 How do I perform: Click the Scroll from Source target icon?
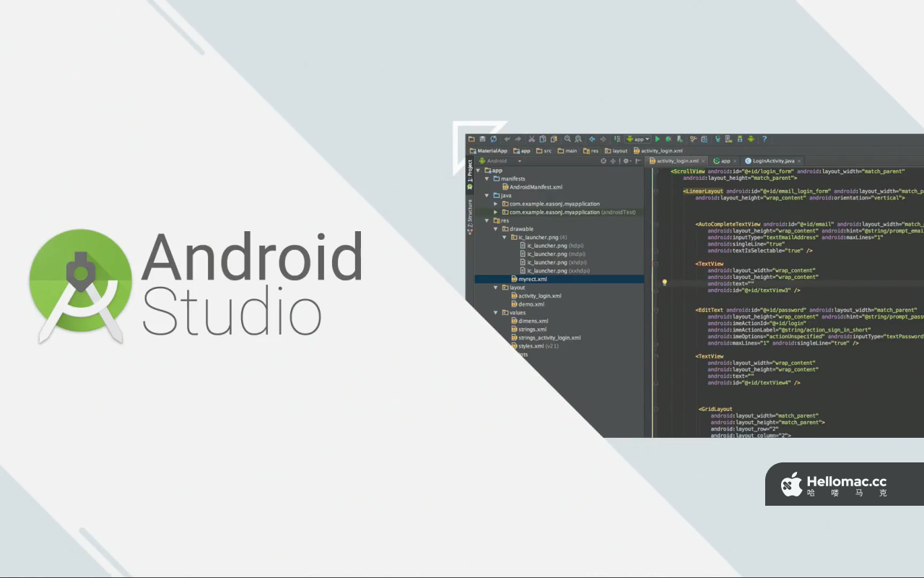(x=603, y=161)
